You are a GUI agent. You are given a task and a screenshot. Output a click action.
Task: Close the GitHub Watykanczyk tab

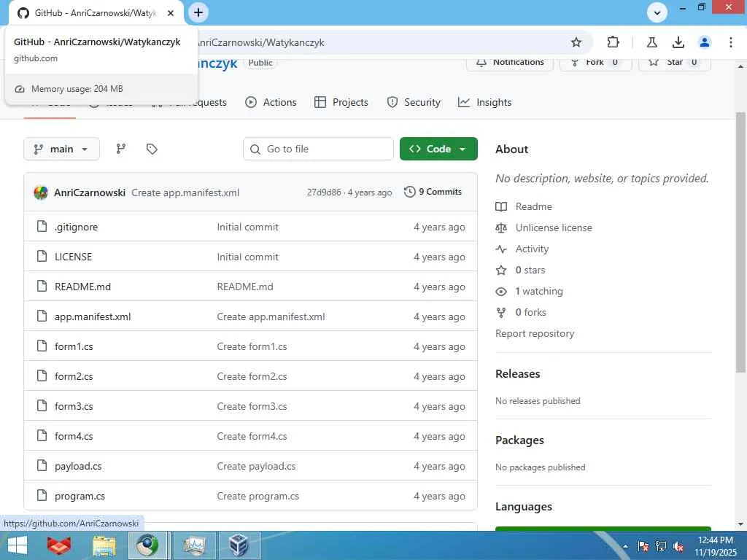click(171, 13)
